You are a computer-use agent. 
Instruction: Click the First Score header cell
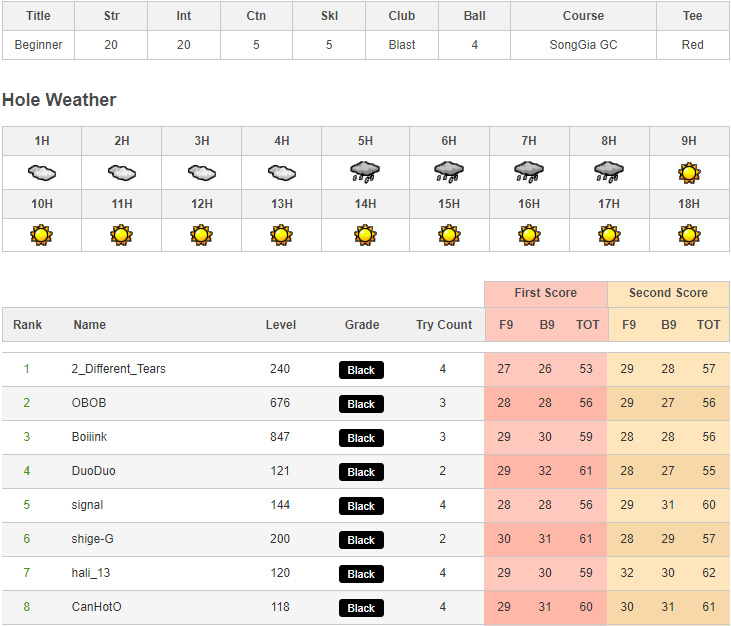point(545,293)
